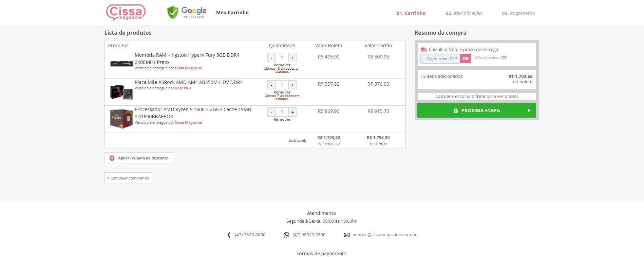The width and height of the screenshot is (644, 257).
Task: Open the AMD Ryzen 5 processor thumbnail
Action: (x=121, y=119)
